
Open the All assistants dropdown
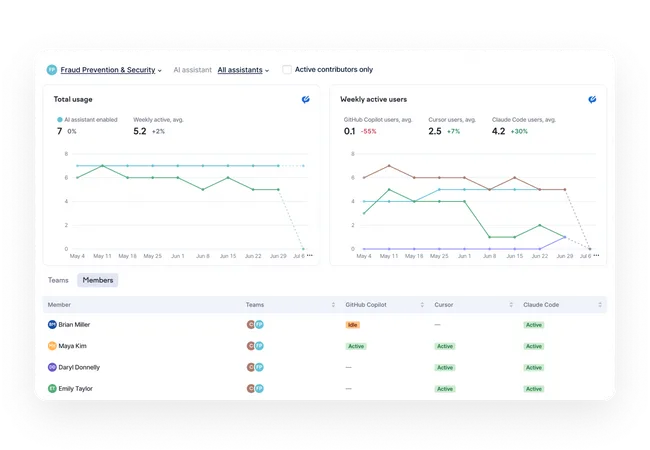[x=243, y=70]
